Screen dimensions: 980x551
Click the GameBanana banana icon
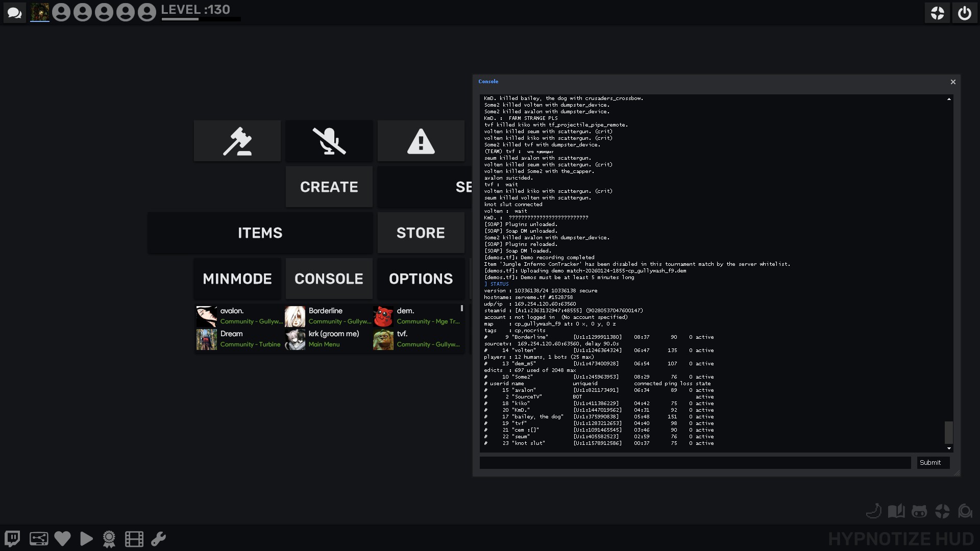(874, 511)
